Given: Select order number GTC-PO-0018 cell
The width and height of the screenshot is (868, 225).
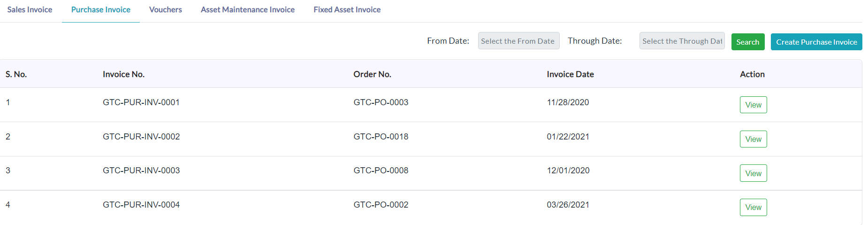Looking at the screenshot, I should tap(381, 137).
